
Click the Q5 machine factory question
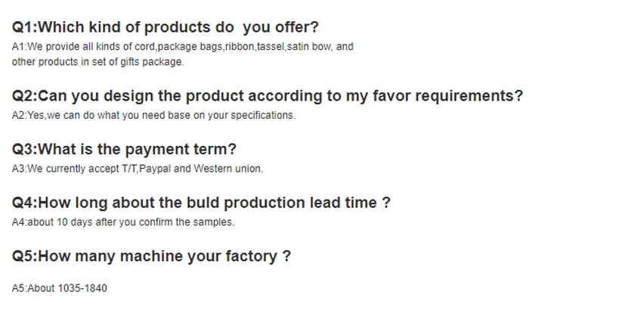(151, 256)
